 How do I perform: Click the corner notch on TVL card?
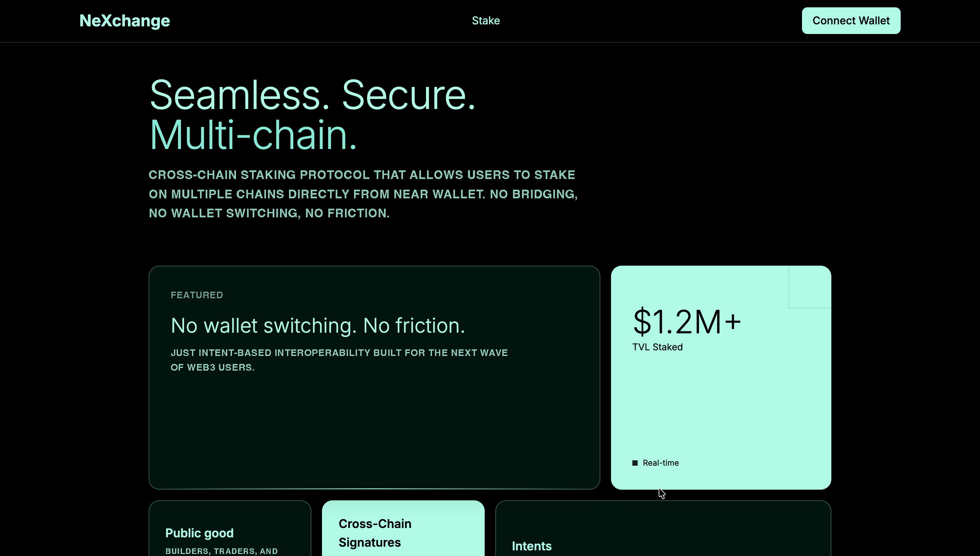pyautogui.click(x=809, y=287)
